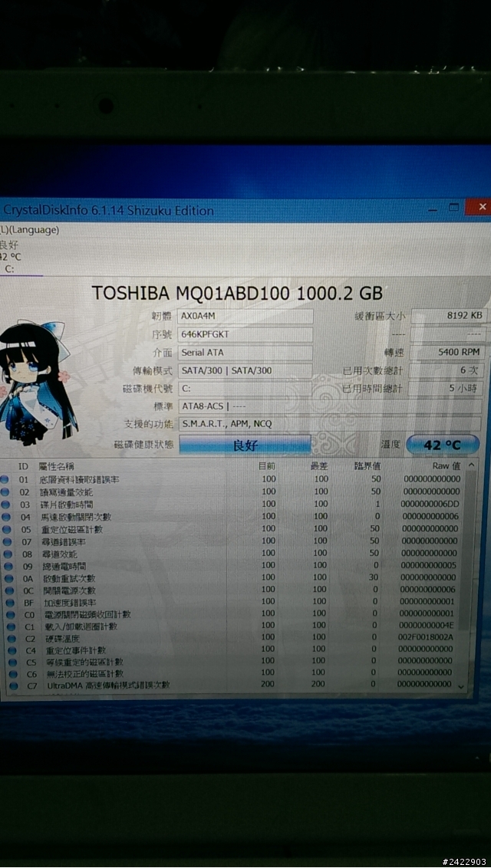Screen dimensions: 491x868
Task: Click the 8192 KB buffer size field
Action: click(x=450, y=316)
